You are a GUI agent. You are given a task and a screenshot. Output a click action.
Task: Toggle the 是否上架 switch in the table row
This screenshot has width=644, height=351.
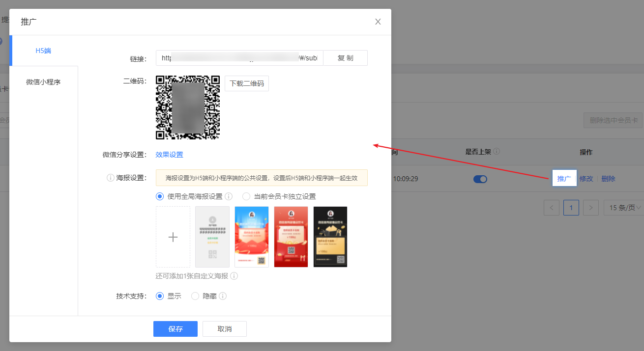[x=480, y=179]
